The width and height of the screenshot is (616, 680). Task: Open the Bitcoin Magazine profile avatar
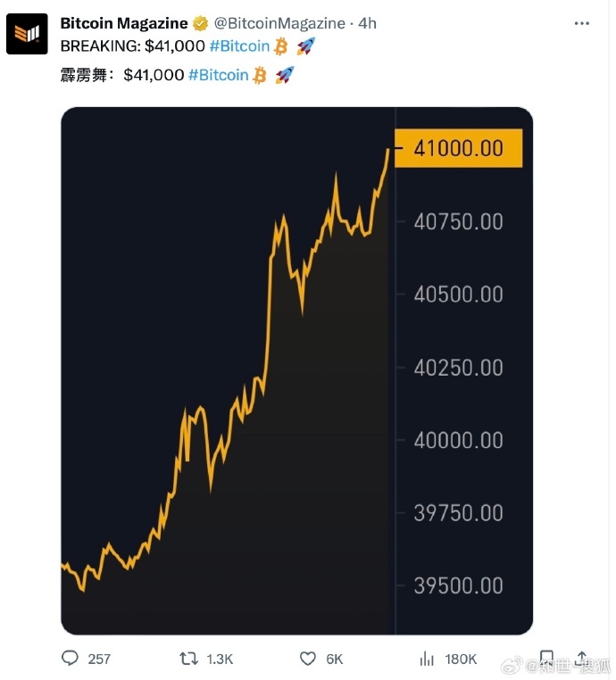pyautogui.click(x=27, y=34)
